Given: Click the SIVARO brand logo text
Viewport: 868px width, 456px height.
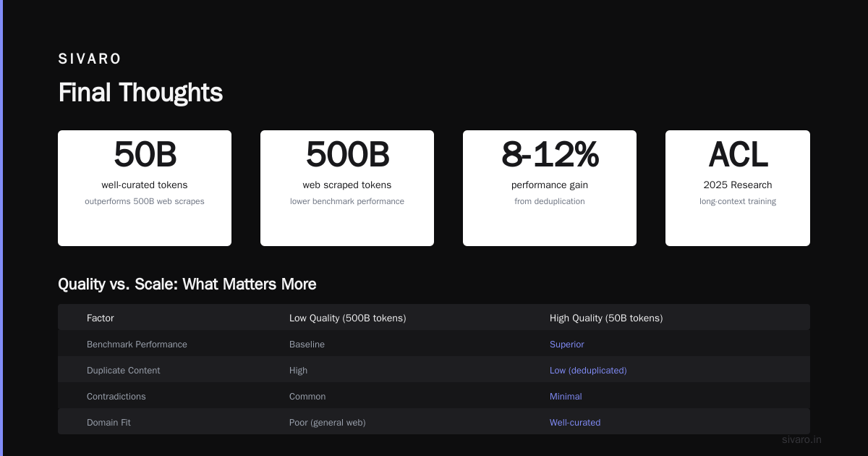Looking at the screenshot, I should (x=90, y=59).
